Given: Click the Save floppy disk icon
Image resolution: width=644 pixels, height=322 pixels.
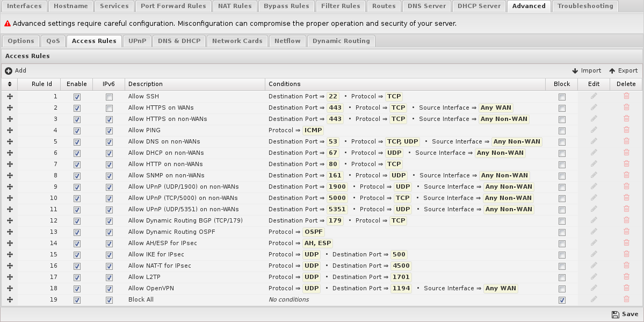Looking at the screenshot, I should pos(615,314).
